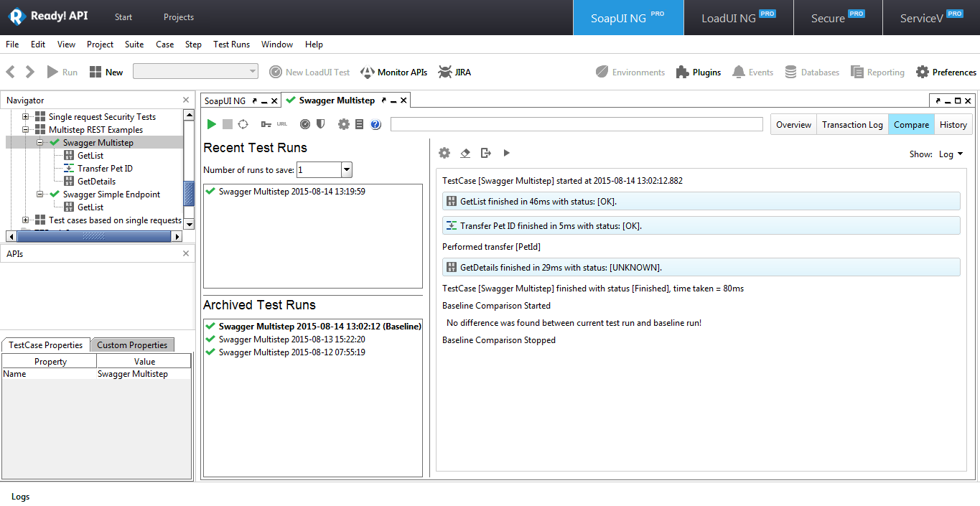
Task: Click the loop/crosshair circle icon in test toolbar
Action: click(243, 124)
